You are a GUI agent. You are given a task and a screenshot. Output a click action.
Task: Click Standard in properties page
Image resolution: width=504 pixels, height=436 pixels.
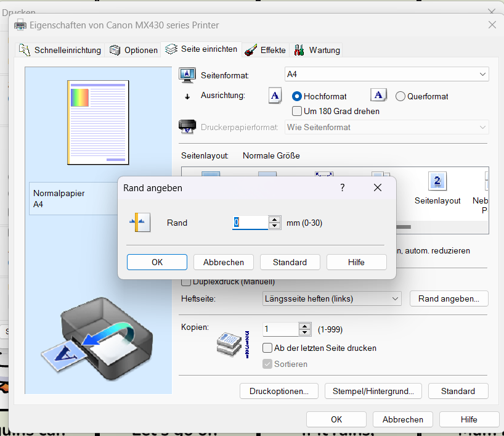click(458, 391)
